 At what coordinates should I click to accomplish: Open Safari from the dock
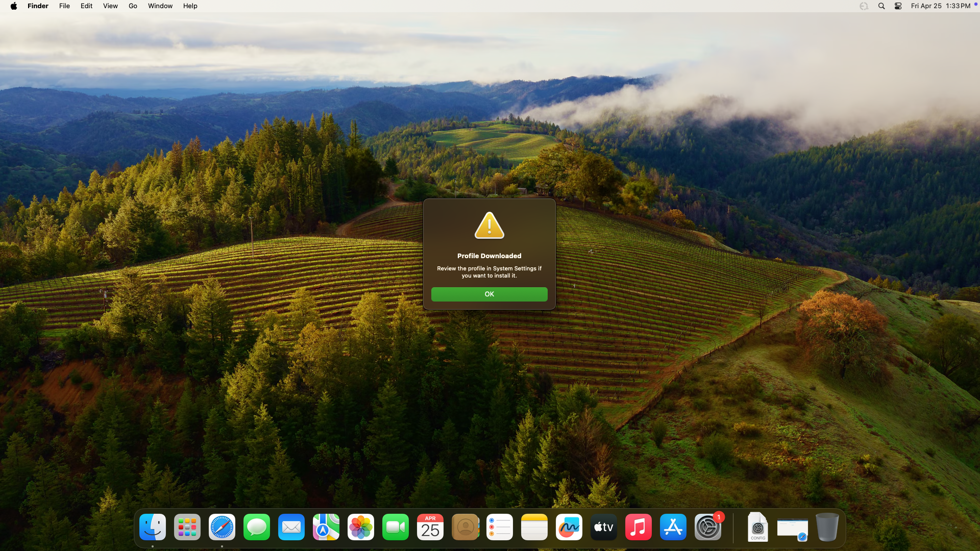[222, 527]
